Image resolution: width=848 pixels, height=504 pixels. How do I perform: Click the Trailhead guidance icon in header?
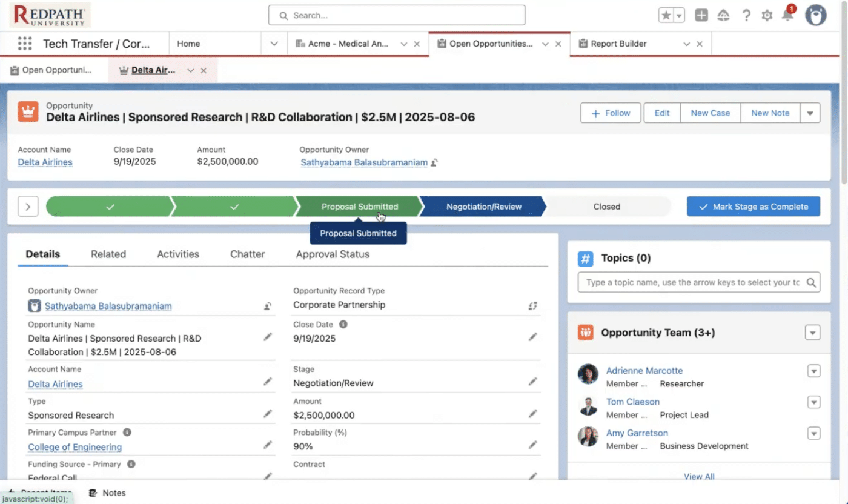pos(723,16)
